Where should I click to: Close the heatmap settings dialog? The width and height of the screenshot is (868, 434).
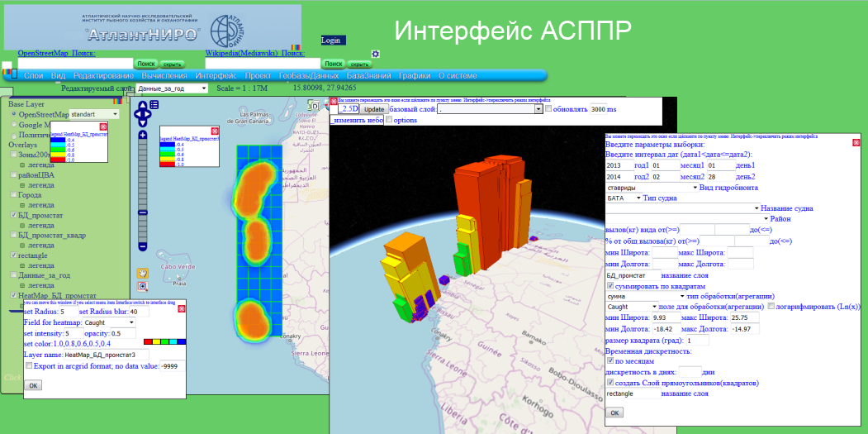[181, 308]
